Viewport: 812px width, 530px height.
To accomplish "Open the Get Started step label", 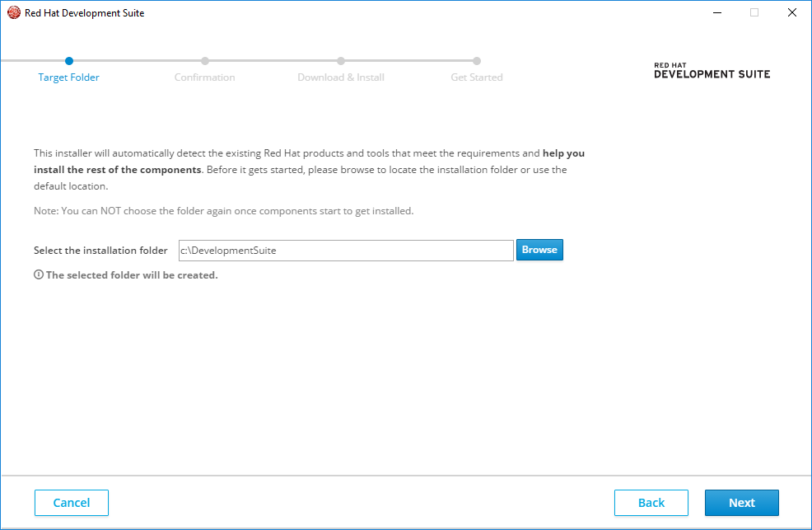I will (477, 77).
